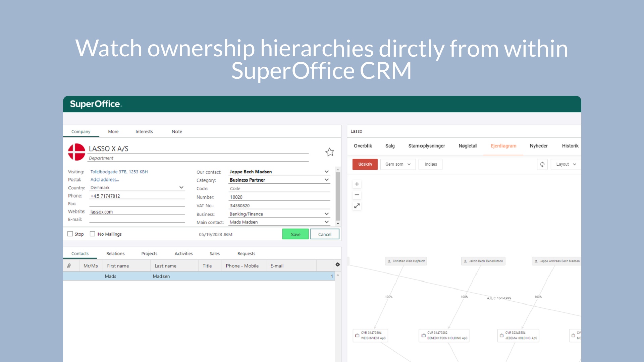
Task: Click the company form vertical scrollbar
Action: 338,196
